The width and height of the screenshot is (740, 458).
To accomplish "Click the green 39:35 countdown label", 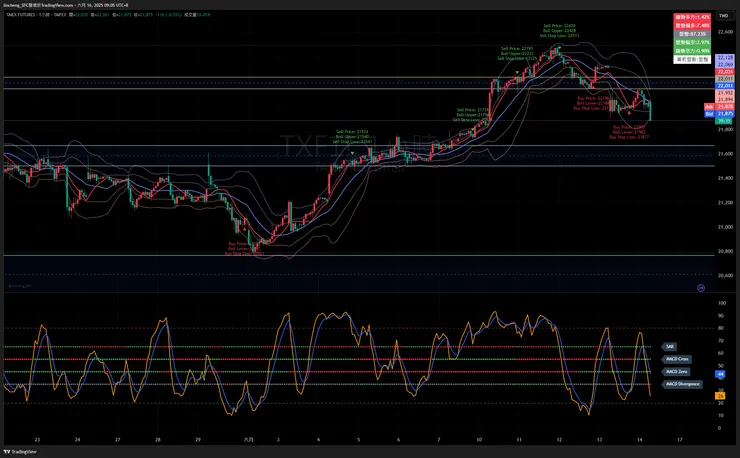I will click(724, 121).
